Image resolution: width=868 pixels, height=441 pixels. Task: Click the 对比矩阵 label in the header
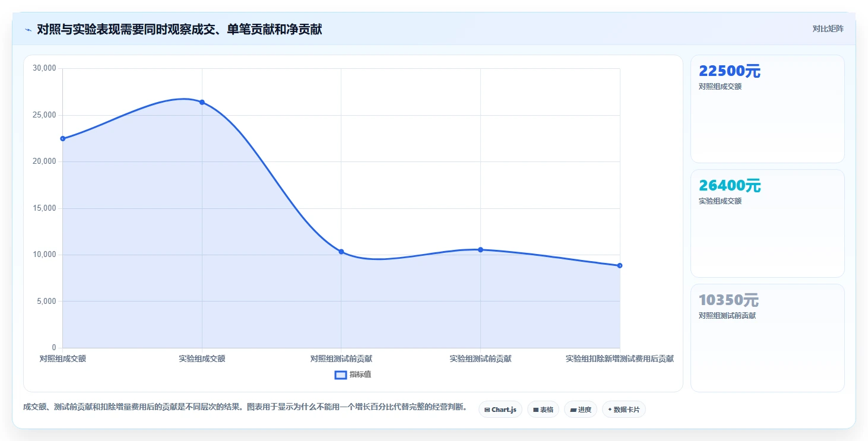point(828,29)
